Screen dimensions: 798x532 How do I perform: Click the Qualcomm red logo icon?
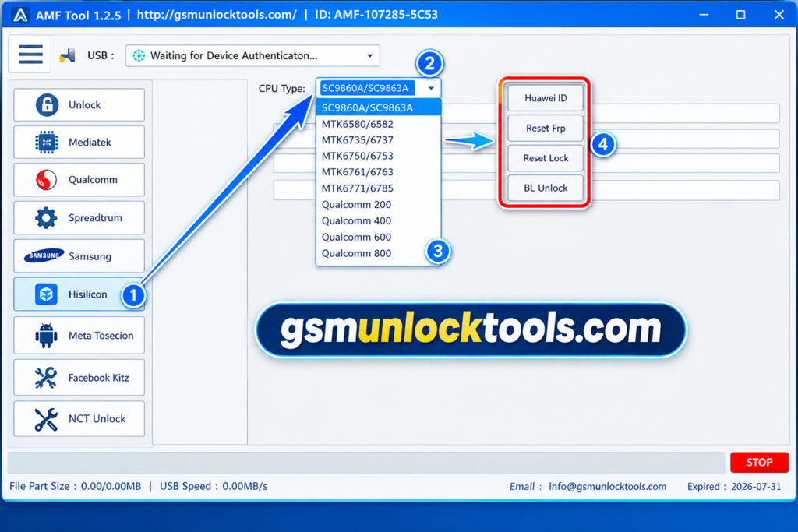(46, 179)
